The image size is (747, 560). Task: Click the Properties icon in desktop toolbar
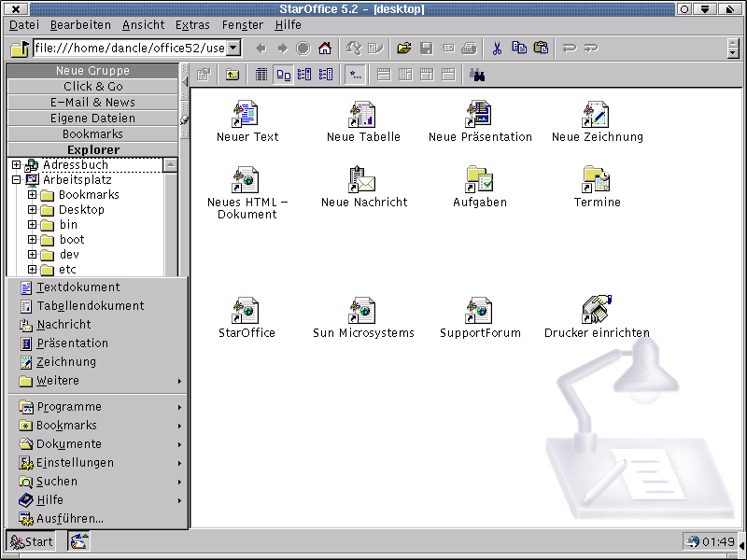click(204, 75)
